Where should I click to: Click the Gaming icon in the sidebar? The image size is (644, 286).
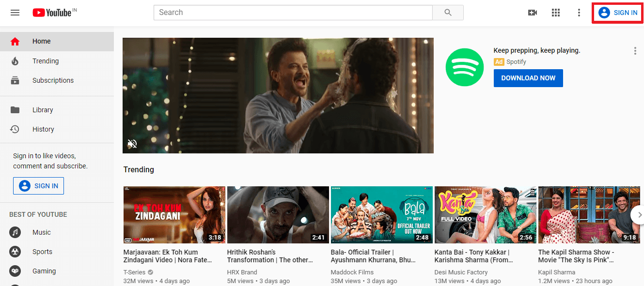(x=15, y=271)
